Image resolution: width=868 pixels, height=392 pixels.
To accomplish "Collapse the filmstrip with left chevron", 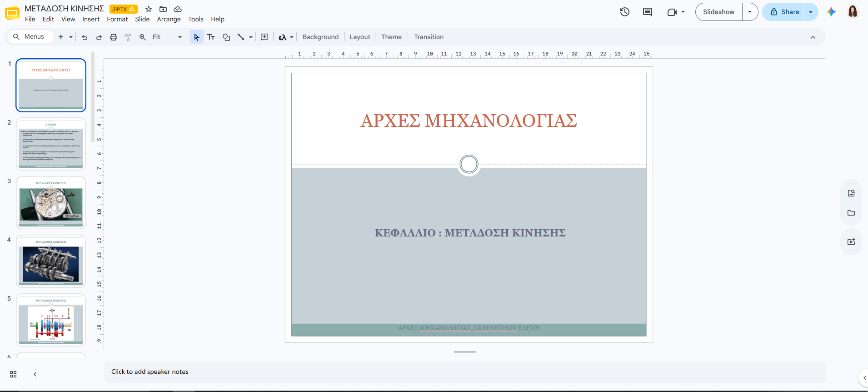I will [35, 374].
